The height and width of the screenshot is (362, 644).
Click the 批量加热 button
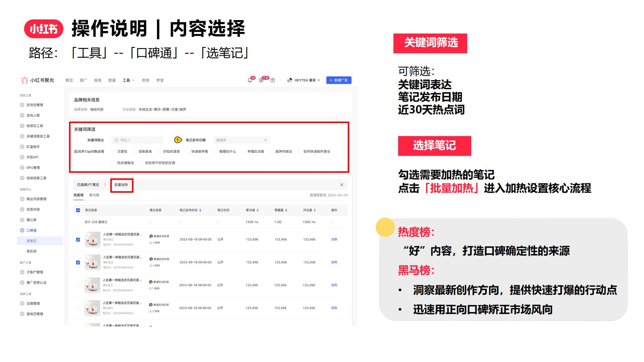[x=121, y=185]
